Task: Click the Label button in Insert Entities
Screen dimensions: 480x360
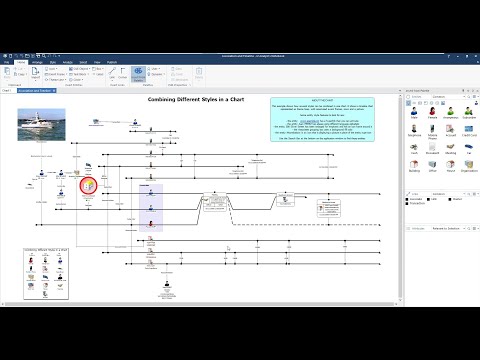Action: pyautogui.click(x=98, y=74)
